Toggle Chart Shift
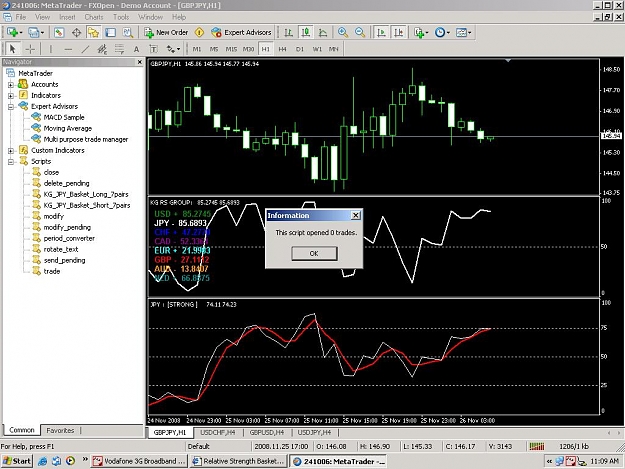This screenshot has height=469, width=625. coord(398,32)
